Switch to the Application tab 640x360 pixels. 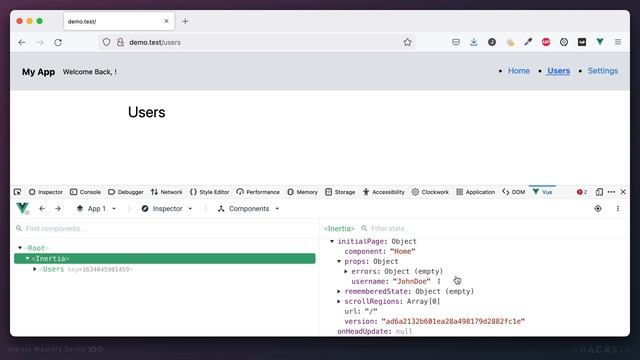point(476,192)
